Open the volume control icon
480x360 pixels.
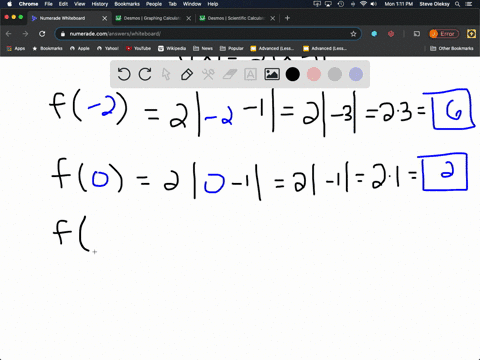(374, 4)
